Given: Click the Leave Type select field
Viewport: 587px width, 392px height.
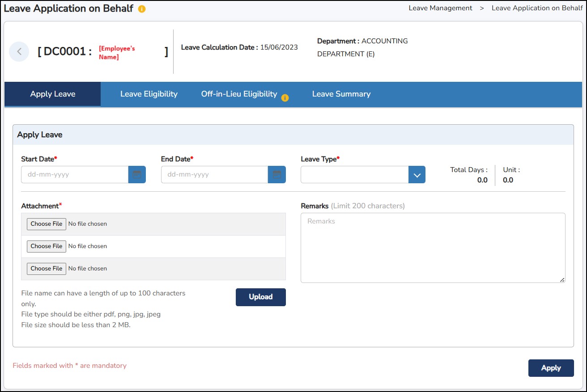Looking at the screenshot, I should (x=354, y=175).
